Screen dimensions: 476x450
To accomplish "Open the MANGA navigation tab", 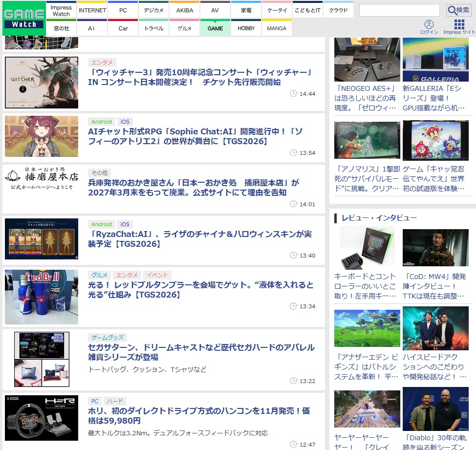I will point(277,28).
